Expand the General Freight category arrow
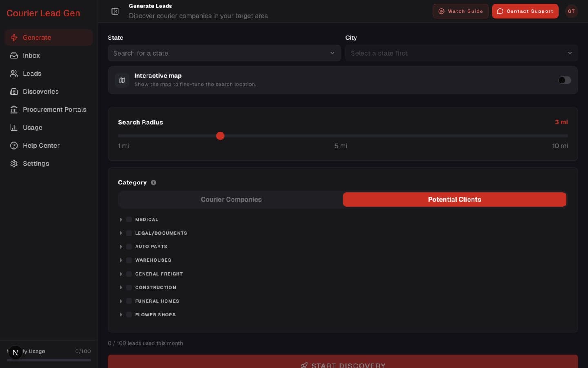588x368 pixels. (x=121, y=274)
